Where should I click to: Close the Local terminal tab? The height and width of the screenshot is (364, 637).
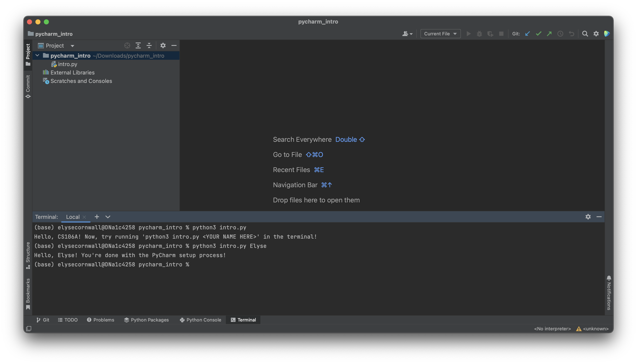coord(84,217)
